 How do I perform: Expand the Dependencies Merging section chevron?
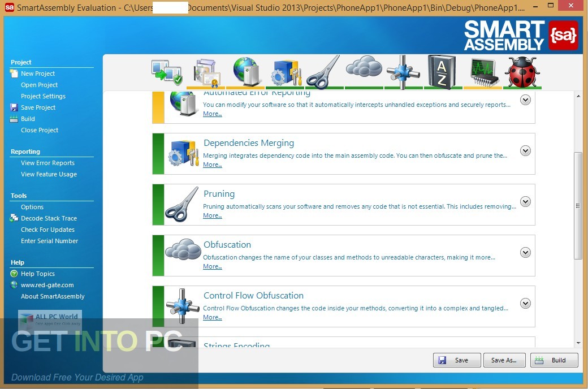525,150
